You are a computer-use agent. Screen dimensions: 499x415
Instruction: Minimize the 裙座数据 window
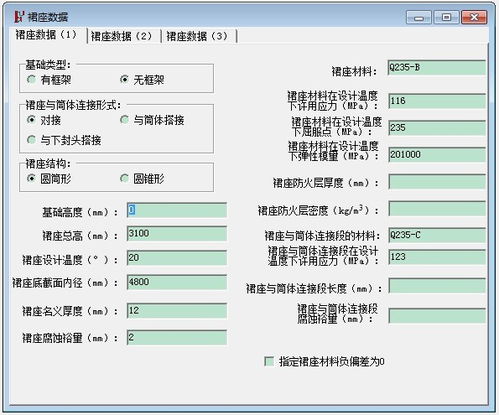(x=419, y=17)
